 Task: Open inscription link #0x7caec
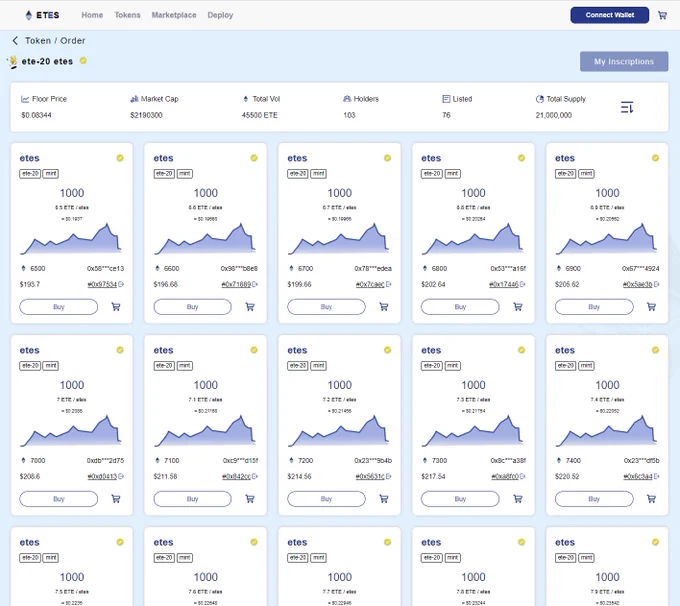[370, 285]
